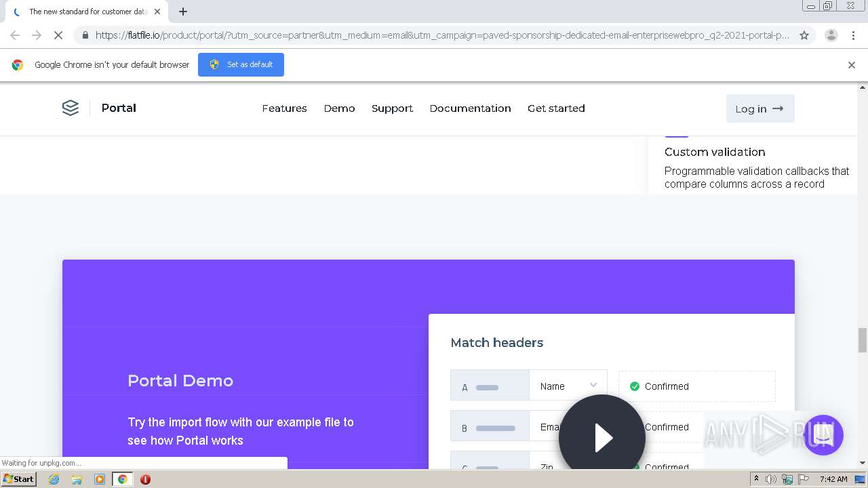Click the column A header cell
This screenshot has width=868, height=488.
tap(490, 386)
